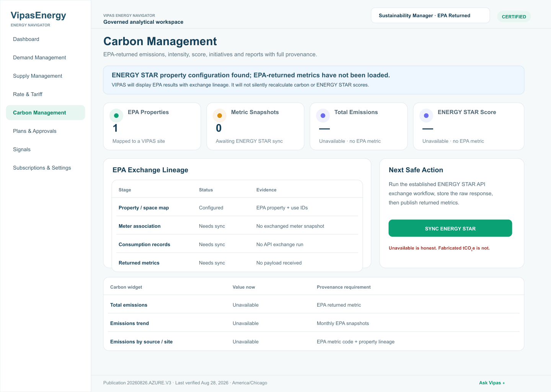Click 'No API exchange run' evidence
Screen dimensions: 551x392
(x=280, y=244)
